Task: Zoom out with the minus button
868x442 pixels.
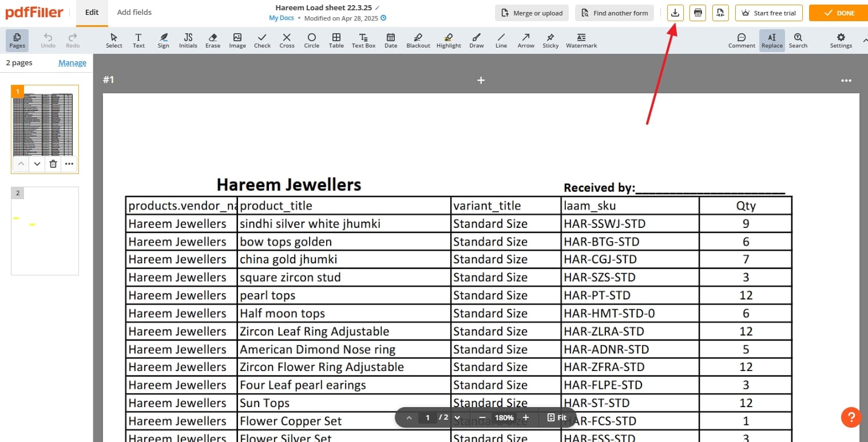Action: pyautogui.click(x=482, y=417)
